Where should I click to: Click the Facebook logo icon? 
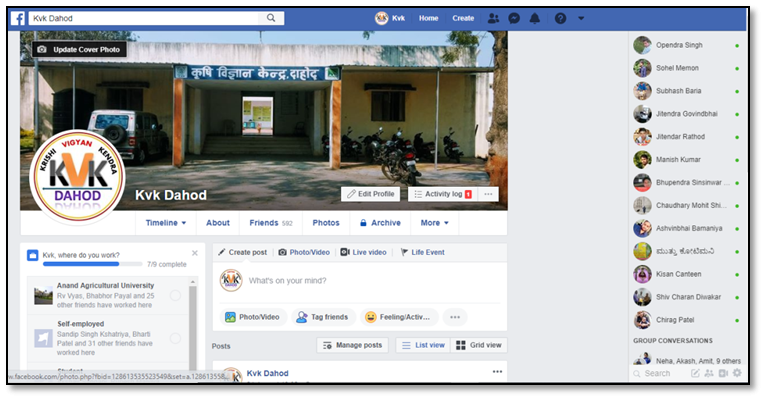[x=18, y=19]
